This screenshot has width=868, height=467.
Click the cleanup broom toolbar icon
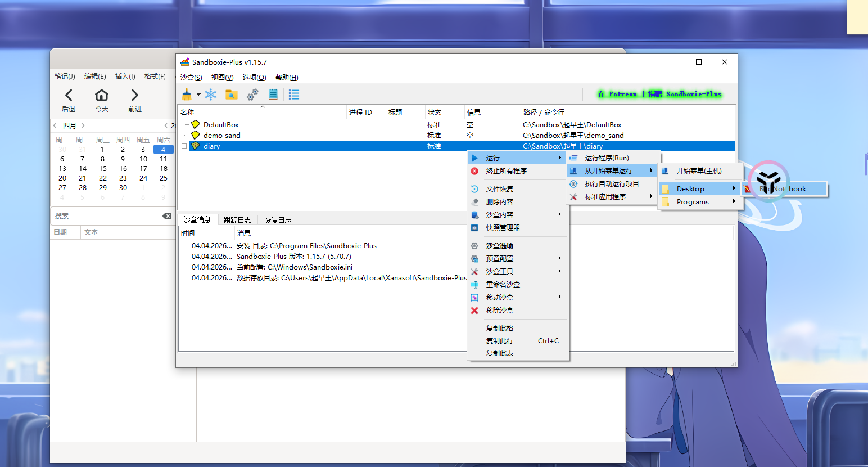point(187,95)
